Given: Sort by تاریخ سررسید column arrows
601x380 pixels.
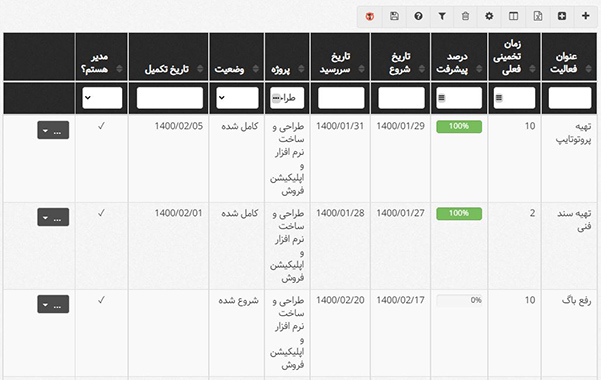Looking at the screenshot, I should [x=361, y=69].
